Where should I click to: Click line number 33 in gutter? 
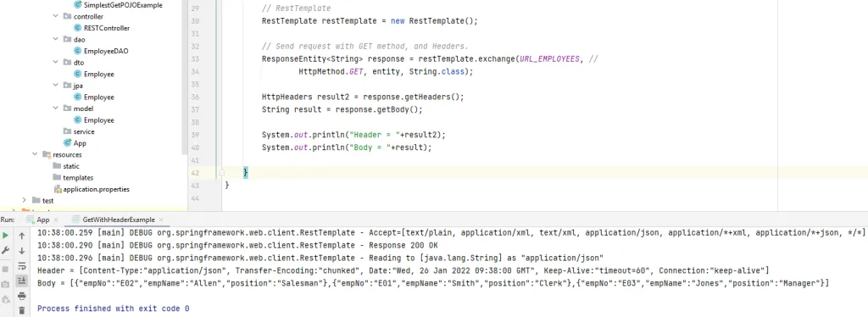click(x=194, y=58)
